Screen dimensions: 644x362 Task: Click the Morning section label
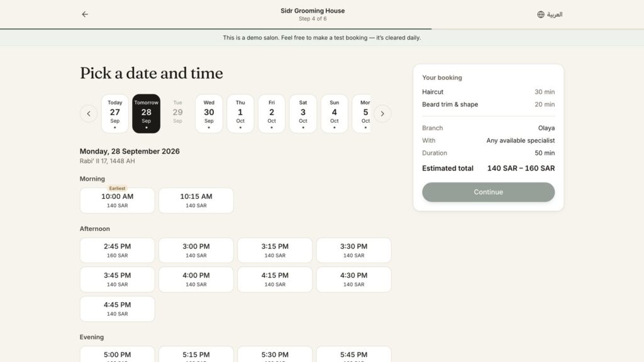point(92,179)
